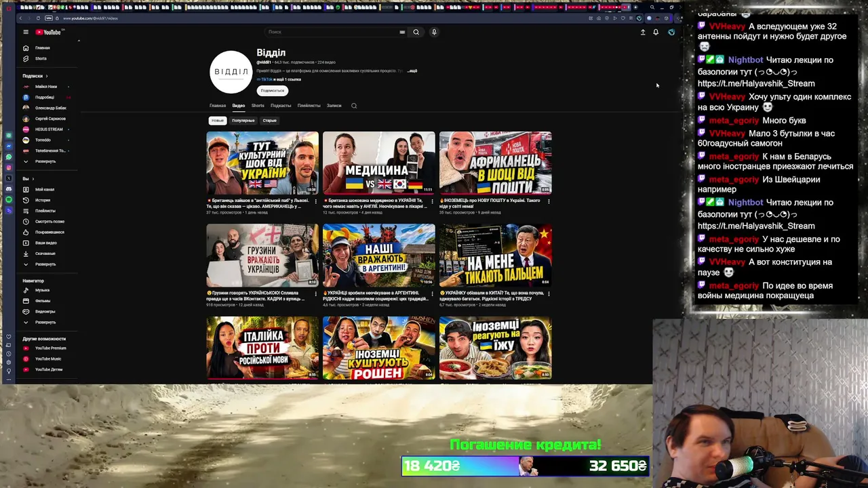This screenshot has width=868, height=488.
Task: Open Олександр Бабак subscription channel
Action: [x=50, y=108]
